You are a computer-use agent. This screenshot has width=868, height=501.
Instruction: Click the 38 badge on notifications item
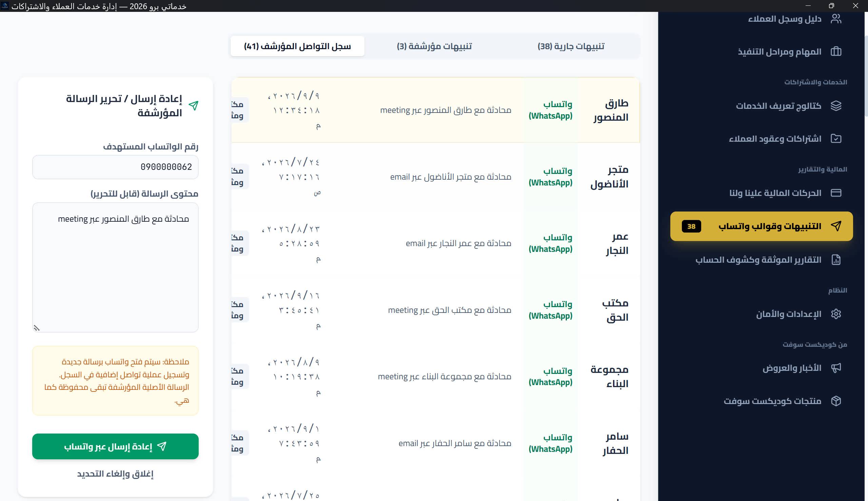pos(691,226)
